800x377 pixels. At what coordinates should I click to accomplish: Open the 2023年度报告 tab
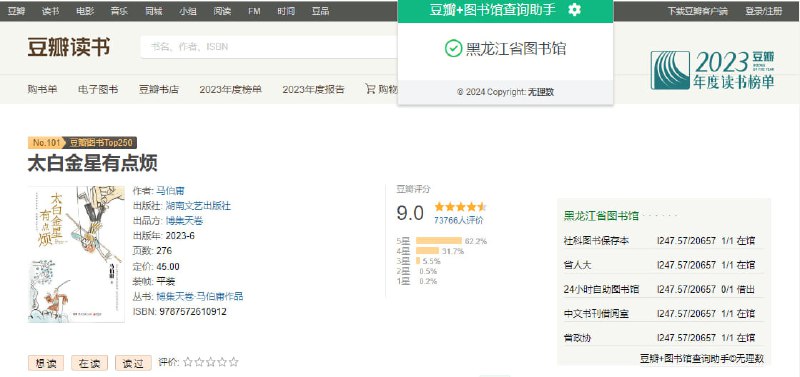click(x=313, y=89)
